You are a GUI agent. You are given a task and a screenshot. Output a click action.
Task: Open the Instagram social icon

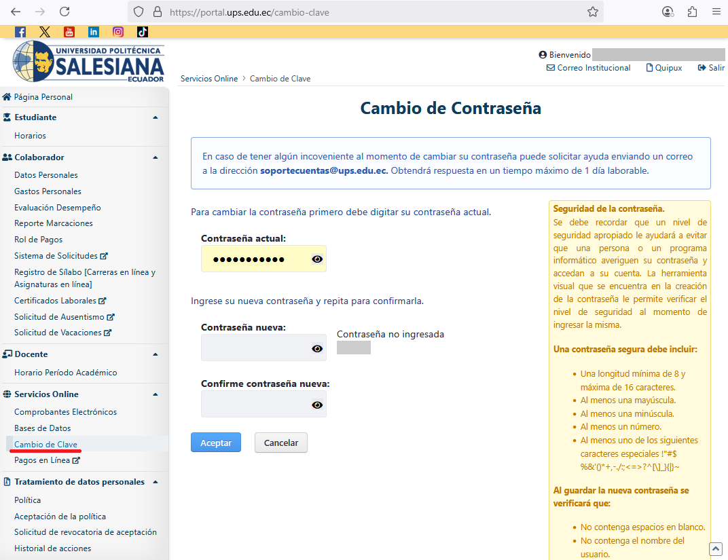tap(118, 32)
